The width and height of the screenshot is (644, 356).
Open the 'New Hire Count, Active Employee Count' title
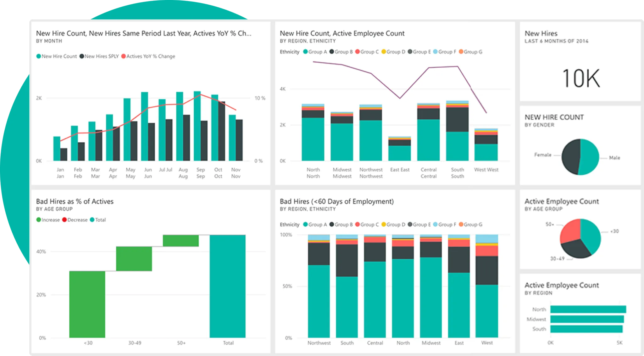point(342,33)
